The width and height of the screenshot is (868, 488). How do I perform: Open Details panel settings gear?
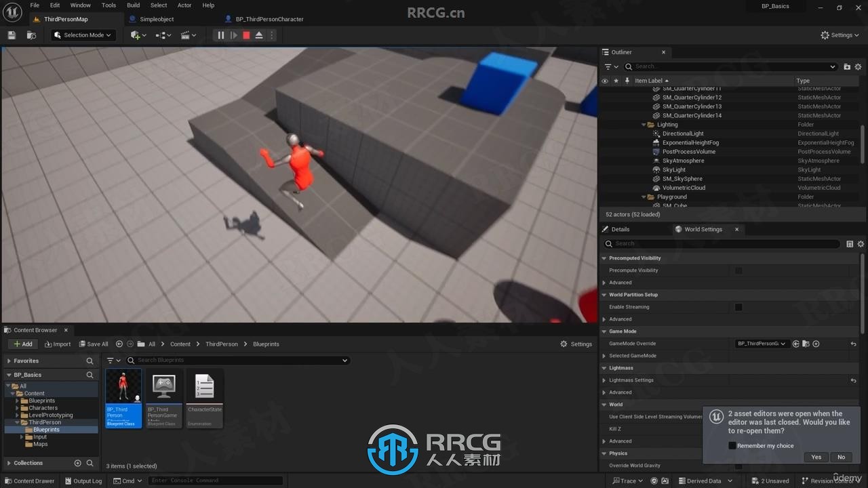point(861,244)
